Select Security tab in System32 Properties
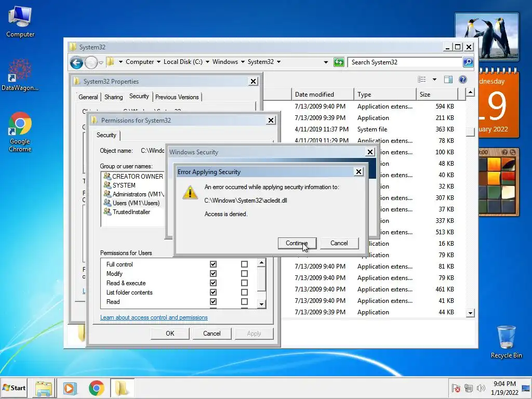 [x=139, y=96]
